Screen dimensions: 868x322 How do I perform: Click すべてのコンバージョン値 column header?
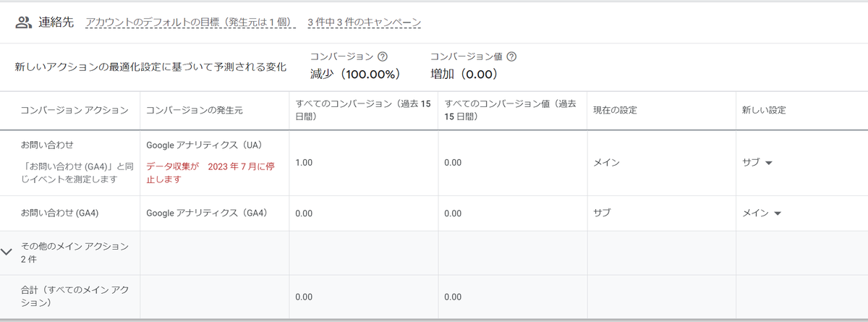pyautogui.click(x=510, y=110)
